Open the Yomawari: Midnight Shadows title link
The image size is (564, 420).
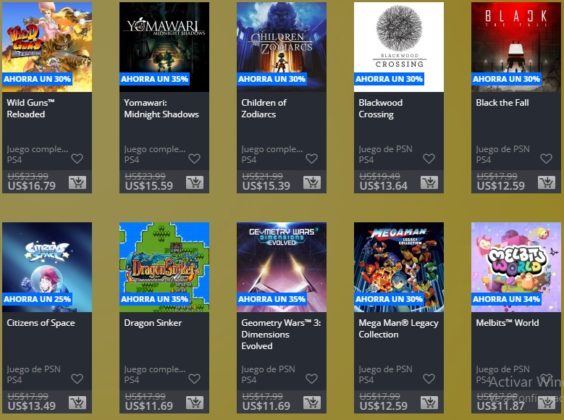pyautogui.click(x=161, y=108)
